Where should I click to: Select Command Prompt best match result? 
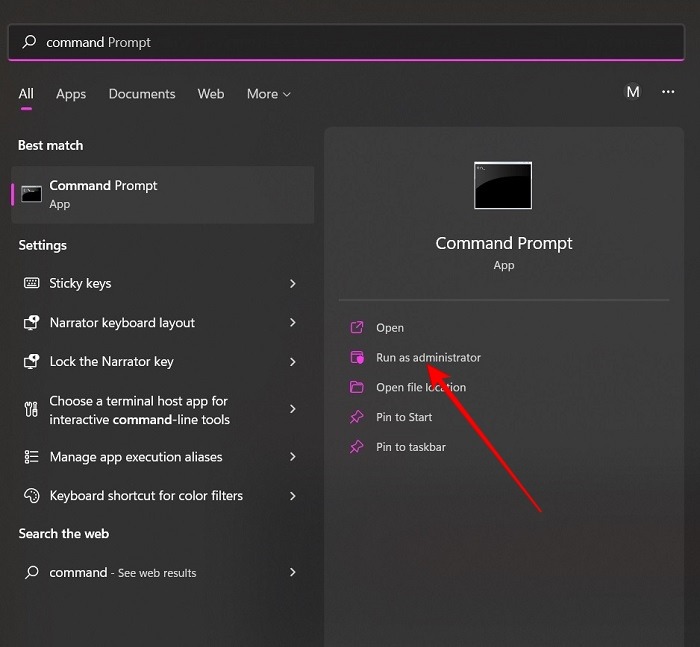pyautogui.click(x=162, y=194)
